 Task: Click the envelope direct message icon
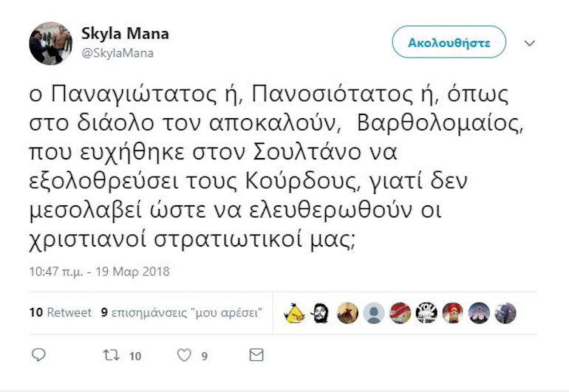pos(256,355)
